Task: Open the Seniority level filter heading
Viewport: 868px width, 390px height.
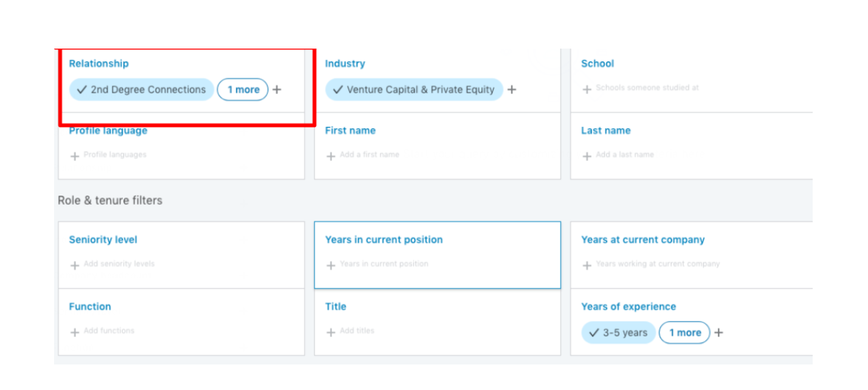Action: coord(103,240)
